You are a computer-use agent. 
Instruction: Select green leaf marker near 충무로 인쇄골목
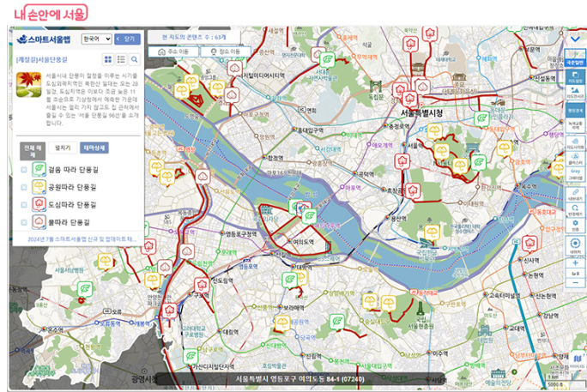(481, 119)
